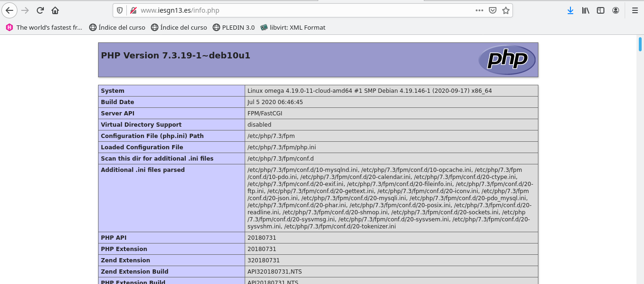The height and width of the screenshot is (284, 644).
Task: Select 'Loaded Configuration File' label
Action: point(172,147)
